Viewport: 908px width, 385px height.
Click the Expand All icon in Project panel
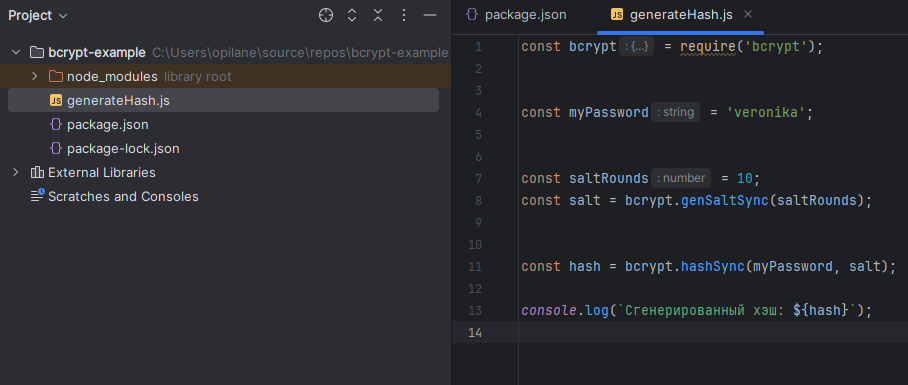[352, 16]
